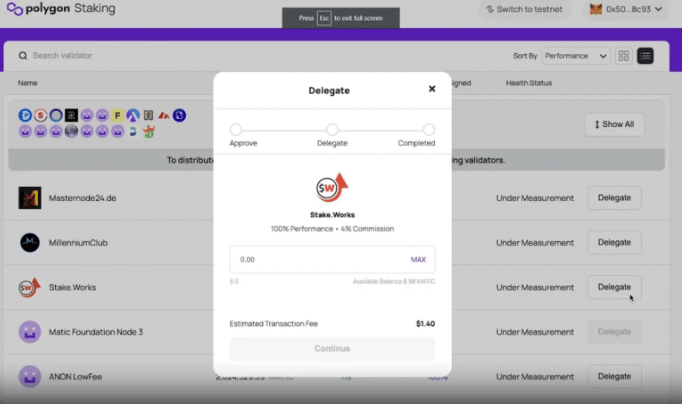Click the Masternode24.de logo
This screenshot has width=686, height=404.
[x=30, y=198]
